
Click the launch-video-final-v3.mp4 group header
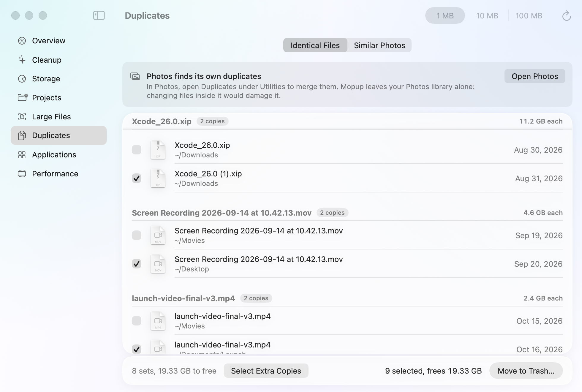(347, 298)
